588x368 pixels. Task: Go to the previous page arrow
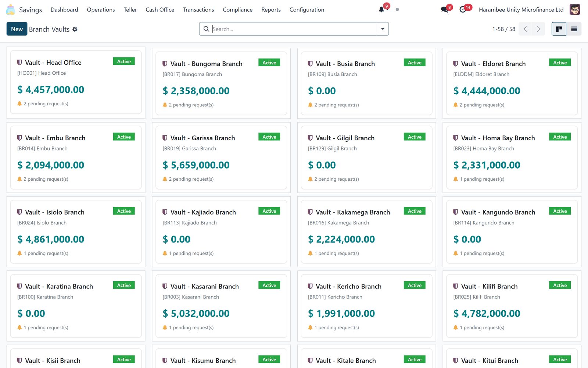pyautogui.click(x=525, y=29)
